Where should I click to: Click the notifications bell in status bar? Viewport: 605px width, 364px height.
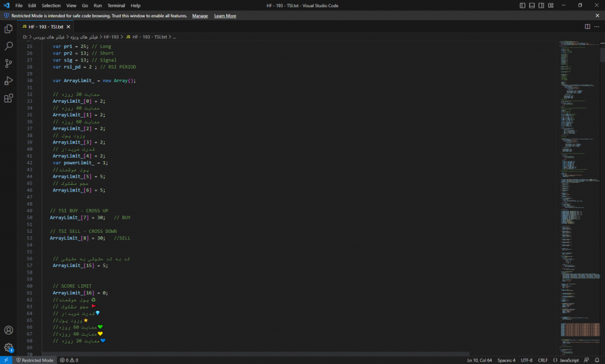click(x=597, y=360)
